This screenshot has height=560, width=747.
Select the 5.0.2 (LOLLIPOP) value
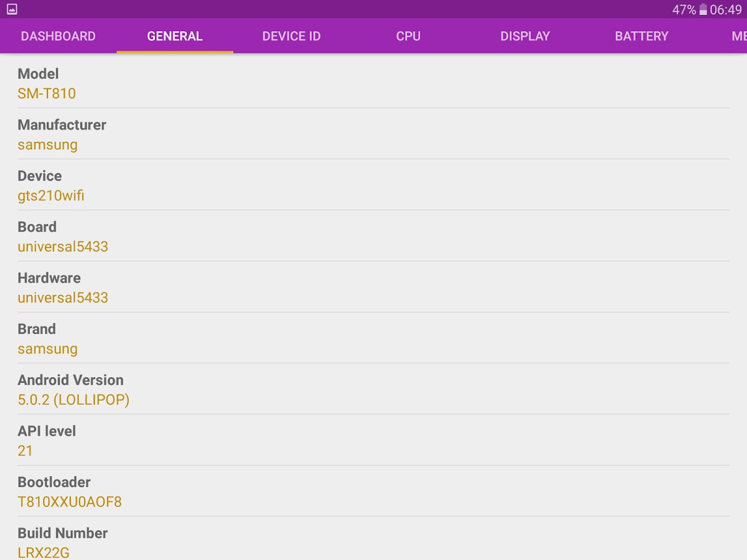click(73, 400)
